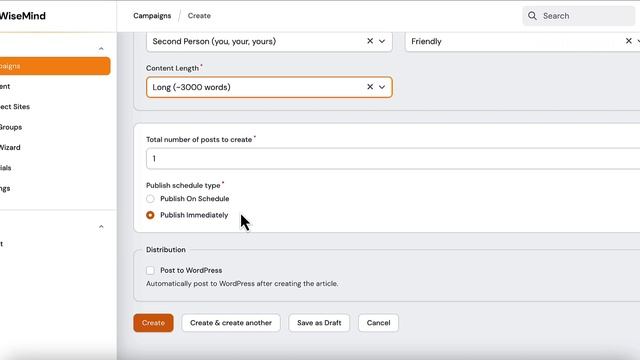Collapse the first sidebar group chevron
640x360 pixels.
coord(101,49)
